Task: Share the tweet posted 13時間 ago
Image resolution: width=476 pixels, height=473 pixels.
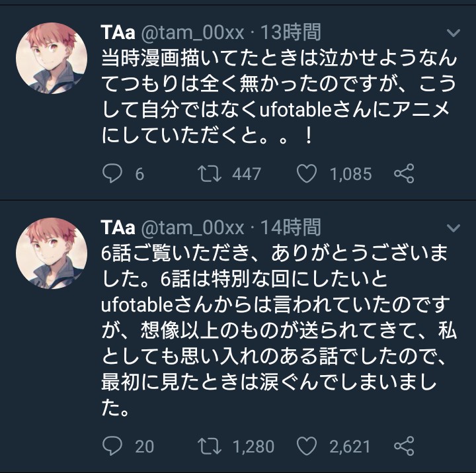Action: (403, 174)
